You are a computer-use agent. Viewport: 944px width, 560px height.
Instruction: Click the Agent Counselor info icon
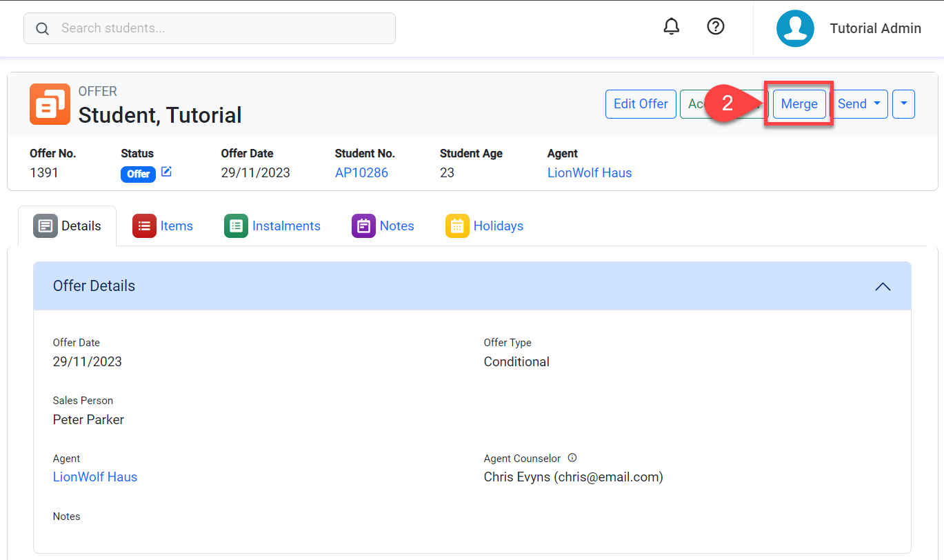pos(572,458)
